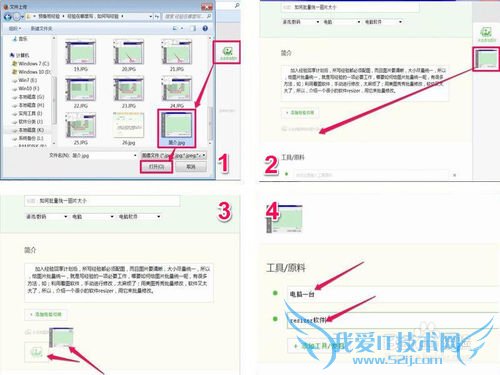Click the 取消 button in the dialog
Image resolution: width=500 pixels, height=375 pixels.
[191, 166]
